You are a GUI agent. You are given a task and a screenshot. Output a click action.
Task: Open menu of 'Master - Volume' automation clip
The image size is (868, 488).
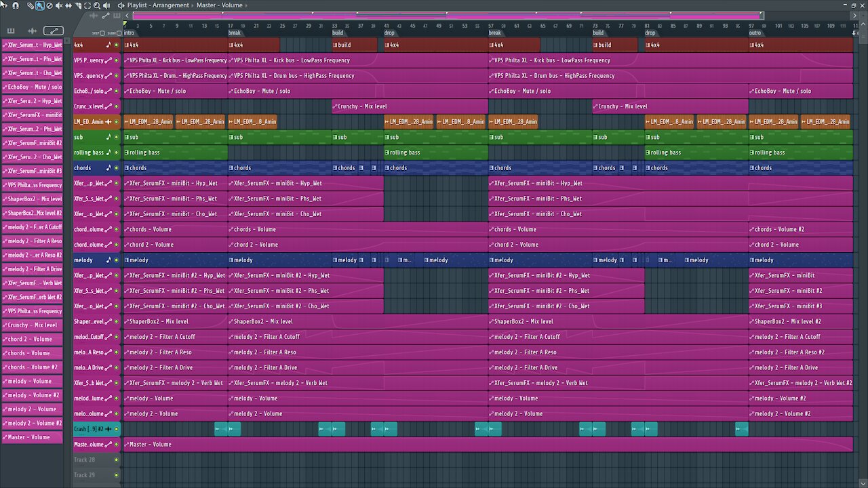(127, 445)
